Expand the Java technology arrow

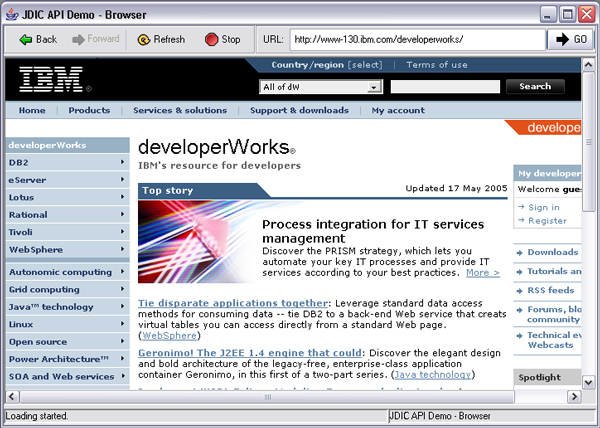(122, 306)
